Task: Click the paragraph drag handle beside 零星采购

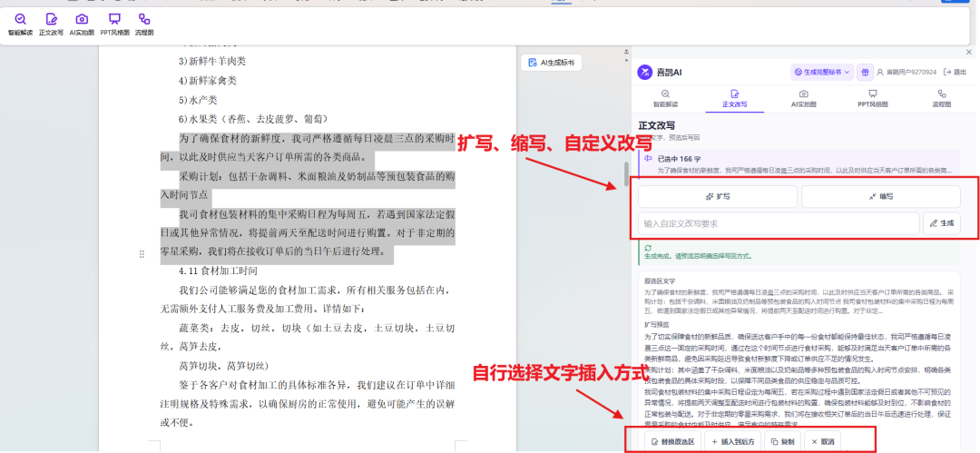Action: (142, 254)
